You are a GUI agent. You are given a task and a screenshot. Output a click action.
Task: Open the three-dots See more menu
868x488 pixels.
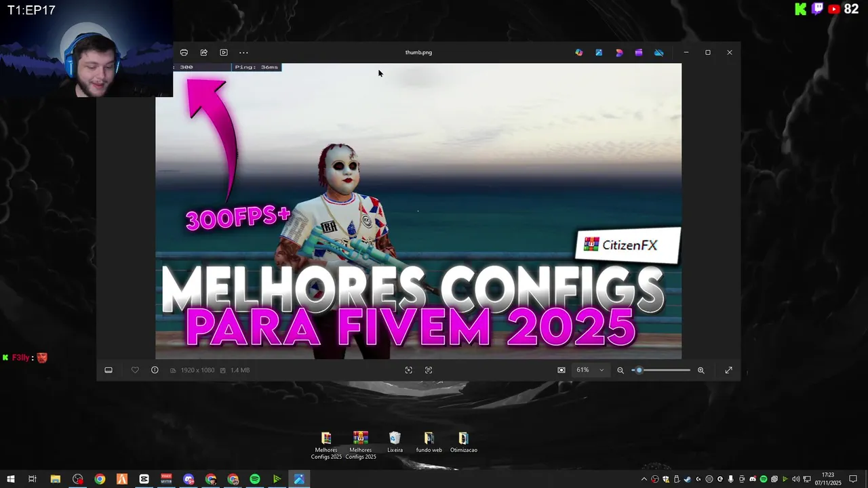click(x=243, y=52)
